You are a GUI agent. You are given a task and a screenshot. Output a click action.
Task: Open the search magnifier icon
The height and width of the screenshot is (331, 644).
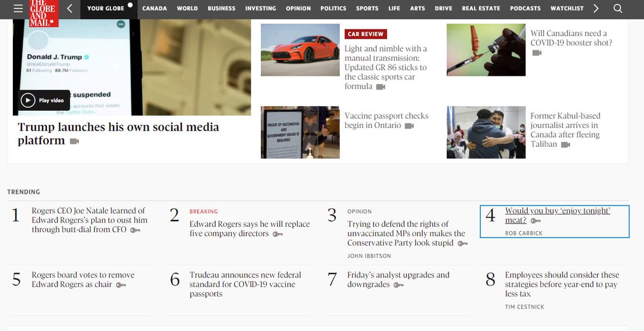tap(618, 9)
